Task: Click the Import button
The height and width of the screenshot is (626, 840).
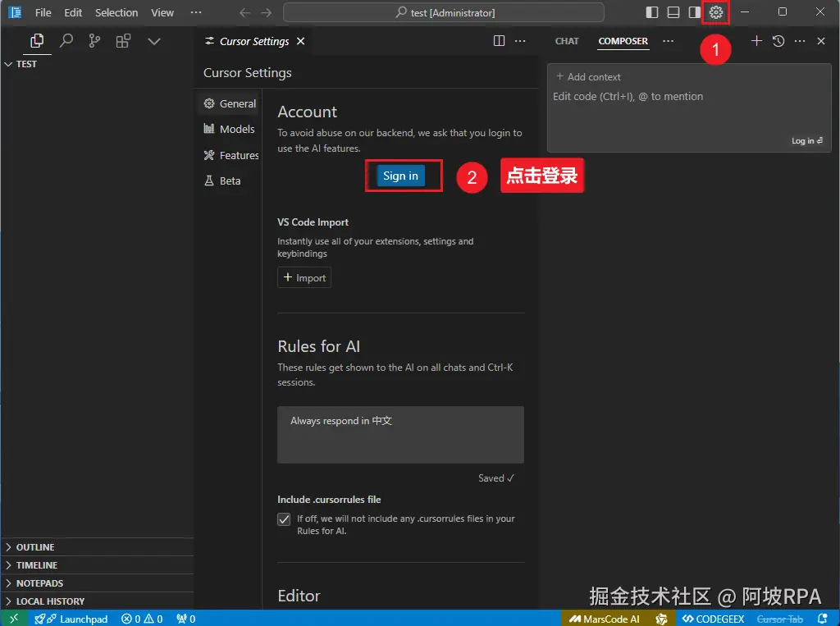Action: point(304,277)
